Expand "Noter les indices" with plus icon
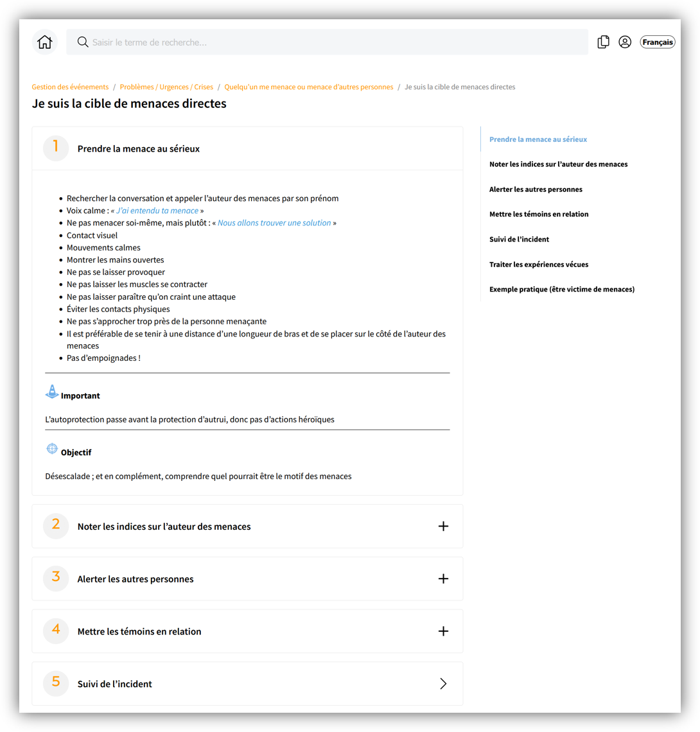 pyautogui.click(x=443, y=527)
